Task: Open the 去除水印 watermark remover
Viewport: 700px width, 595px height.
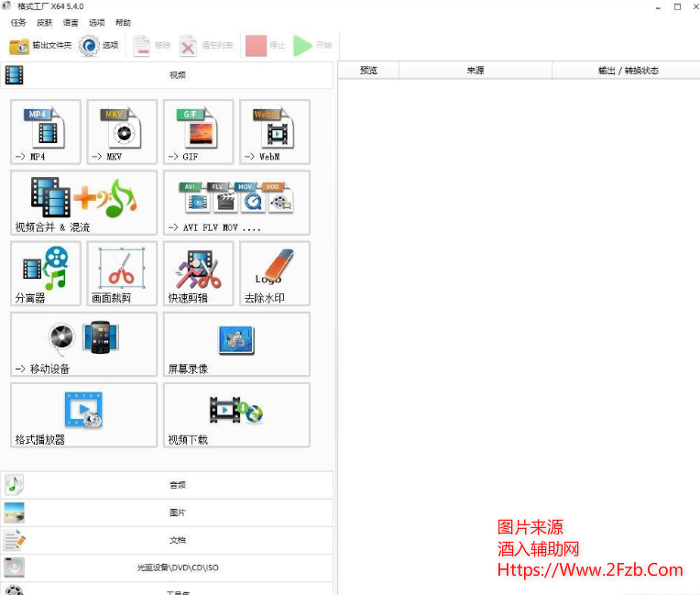Action: (275, 273)
